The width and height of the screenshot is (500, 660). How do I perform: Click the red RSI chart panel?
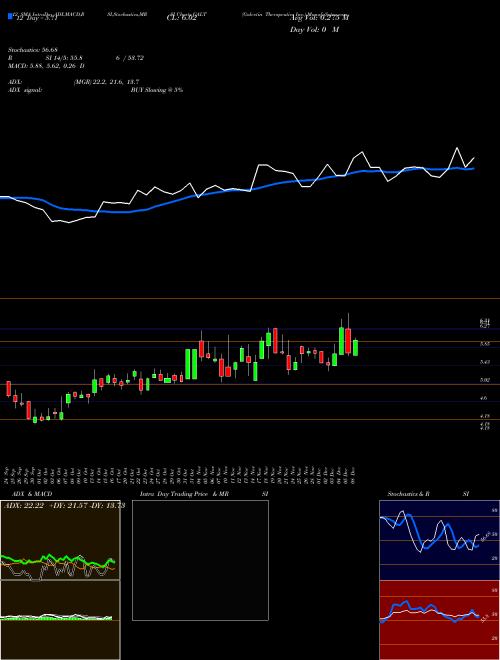(439, 620)
